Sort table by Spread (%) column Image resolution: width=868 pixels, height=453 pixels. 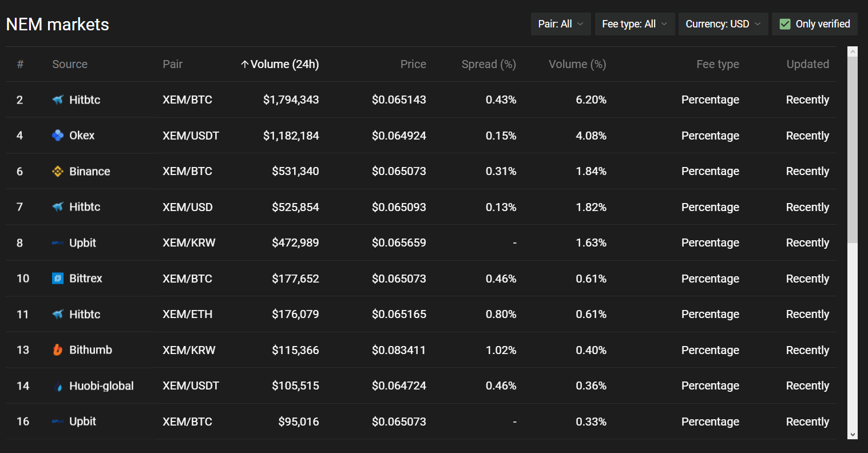(489, 64)
